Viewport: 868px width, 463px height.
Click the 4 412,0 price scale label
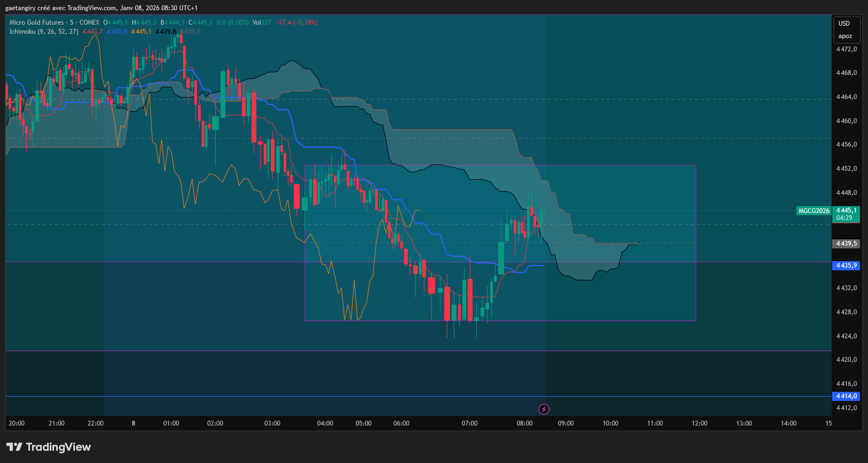pyautogui.click(x=847, y=408)
